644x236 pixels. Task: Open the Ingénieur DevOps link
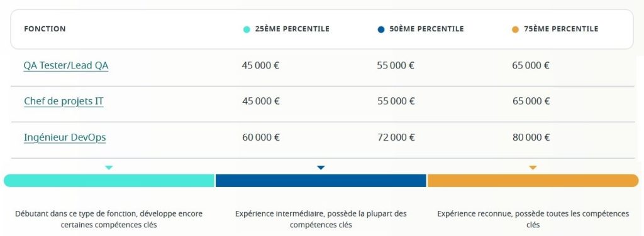point(65,137)
